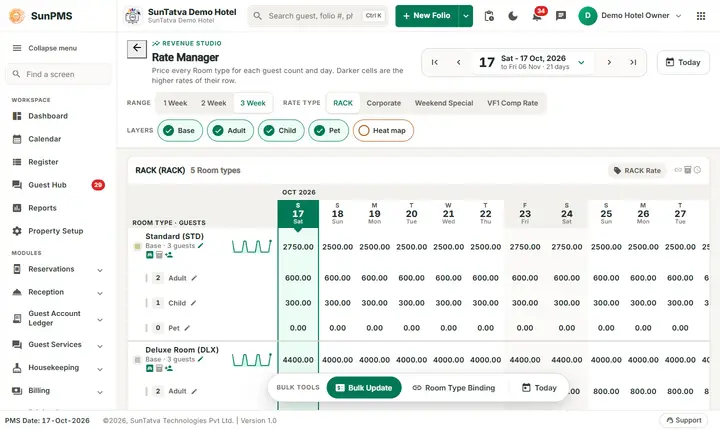Viewport: 720px width, 430px height.
Task: Edit Deluxe Room base guests pencil
Action: click(x=201, y=359)
